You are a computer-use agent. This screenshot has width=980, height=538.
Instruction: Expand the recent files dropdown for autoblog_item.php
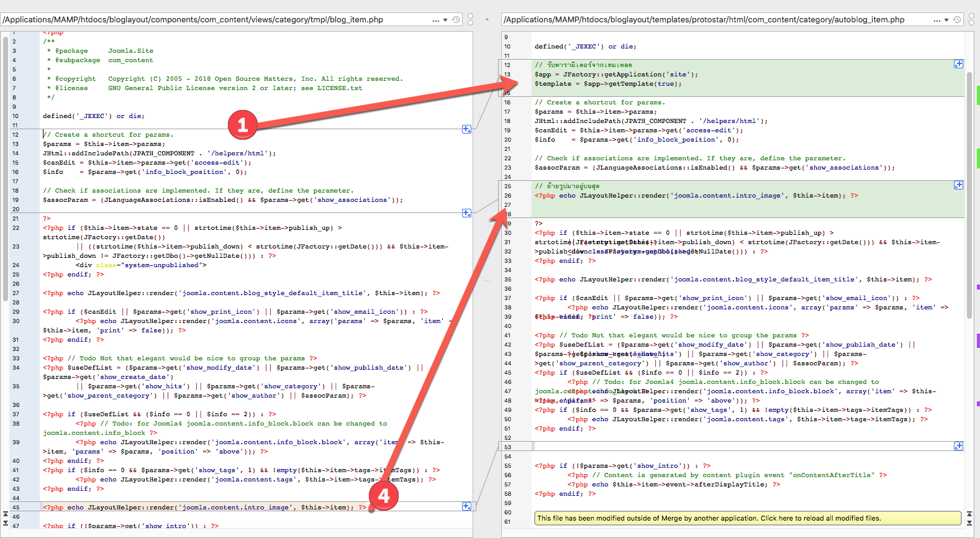946,20
